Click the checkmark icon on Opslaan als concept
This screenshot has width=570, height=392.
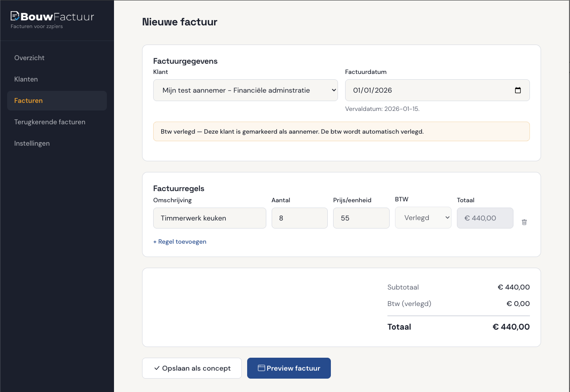point(157,368)
